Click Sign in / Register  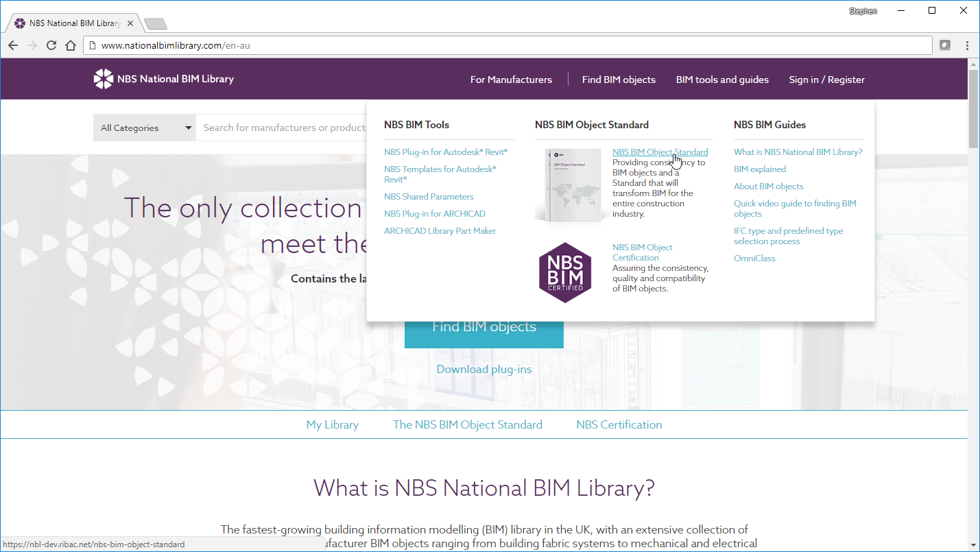click(826, 80)
